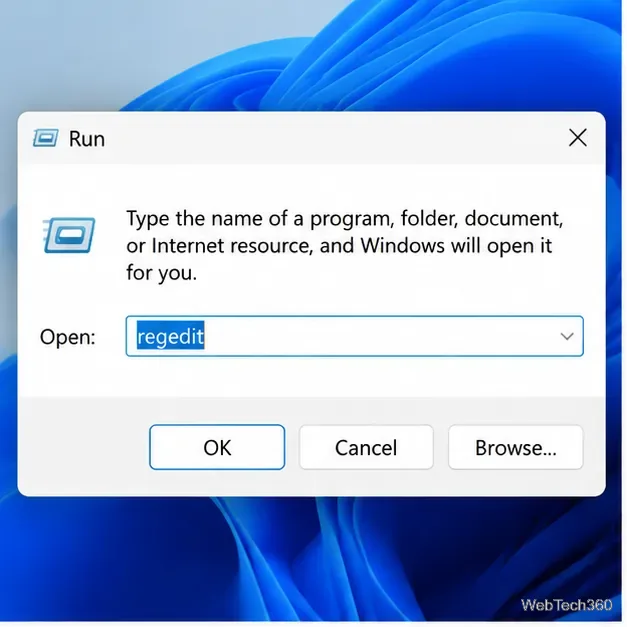Click the large Run program icon
Image resolution: width=627 pixels, height=627 pixels.
click(69, 235)
